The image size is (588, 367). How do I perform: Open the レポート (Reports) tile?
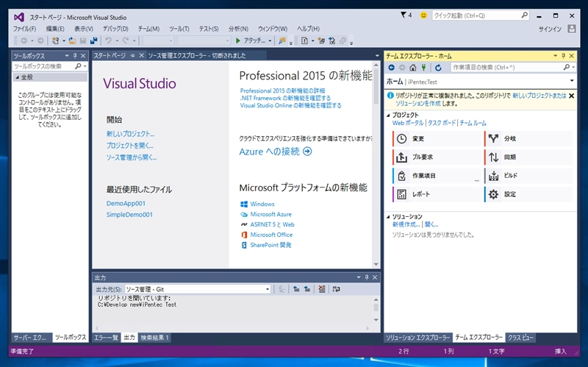(x=437, y=194)
